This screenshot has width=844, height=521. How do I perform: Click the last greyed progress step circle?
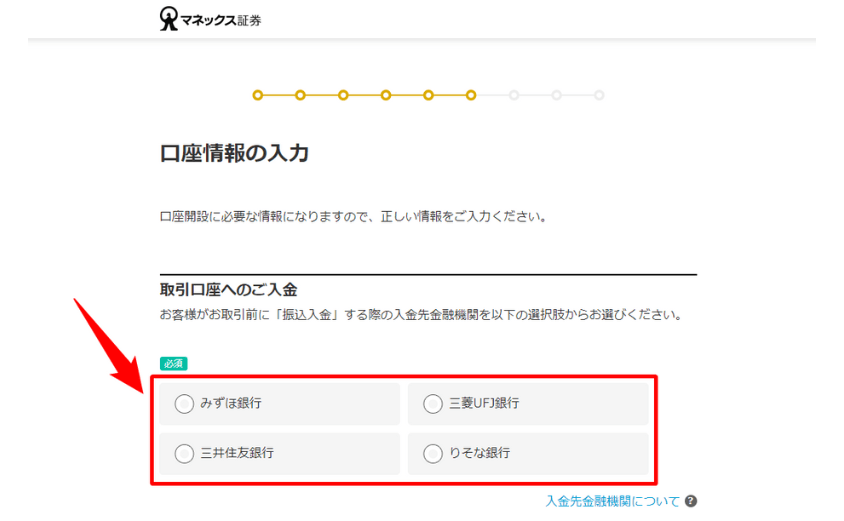599,95
